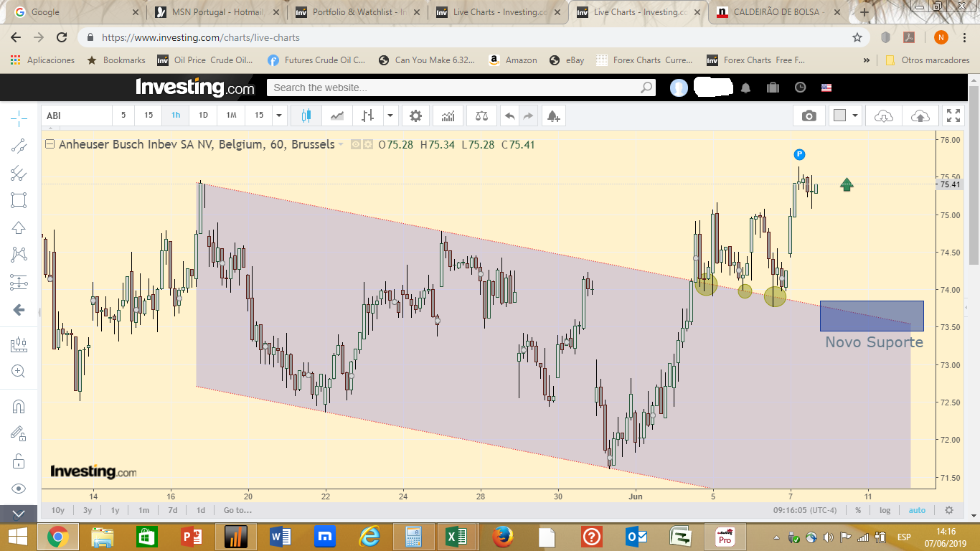The height and width of the screenshot is (551, 980).
Task: Set chart range to 3y
Action: pos(88,510)
